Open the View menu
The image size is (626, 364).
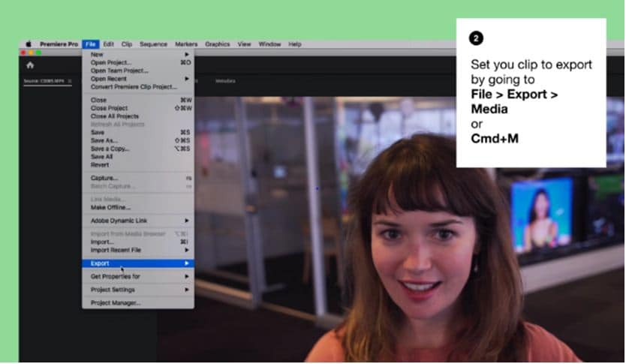pos(245,44)
